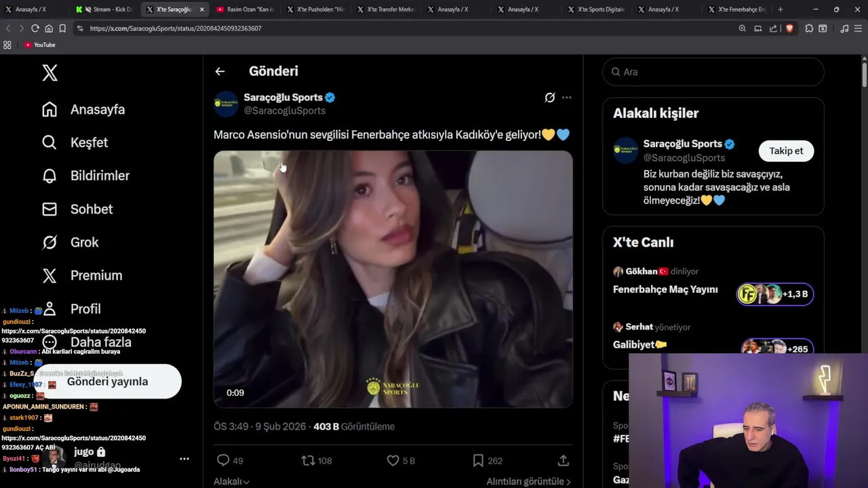Click the site settings icon in address bar
The height and width of the screenshot is (488, 868).
[80, 28]
